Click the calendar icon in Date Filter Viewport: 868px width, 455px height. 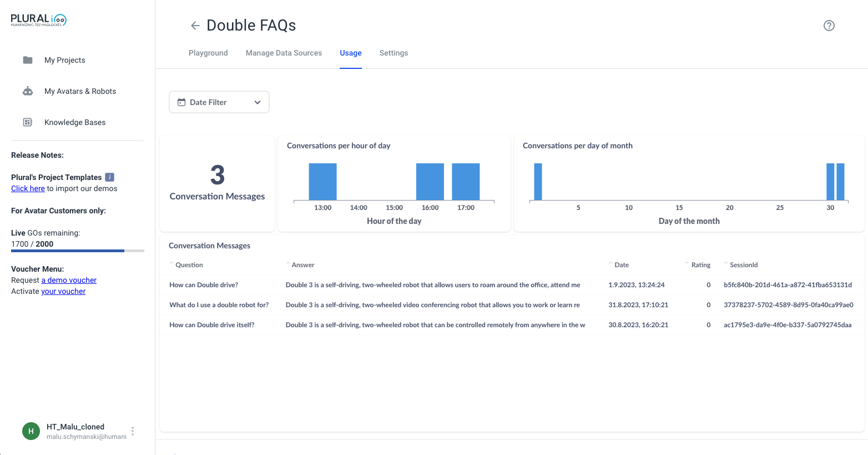tap(181, 102)
